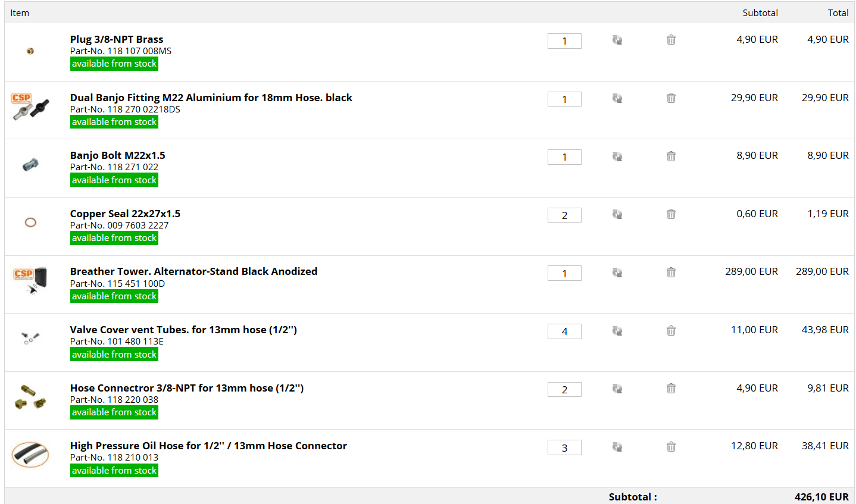Click the High Pressure Oil Hose thumbnail
This screenshot has width=856, height=504.
click(x=30, y=455)
